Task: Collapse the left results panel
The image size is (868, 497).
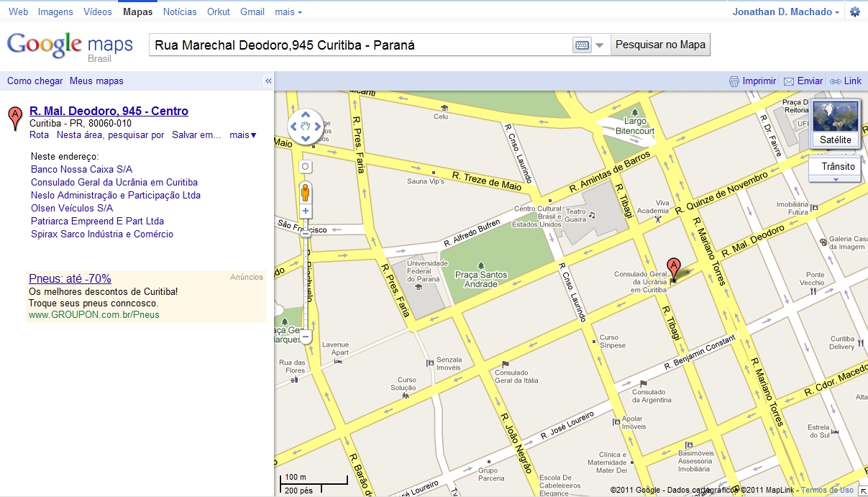Action: point(268,81)
